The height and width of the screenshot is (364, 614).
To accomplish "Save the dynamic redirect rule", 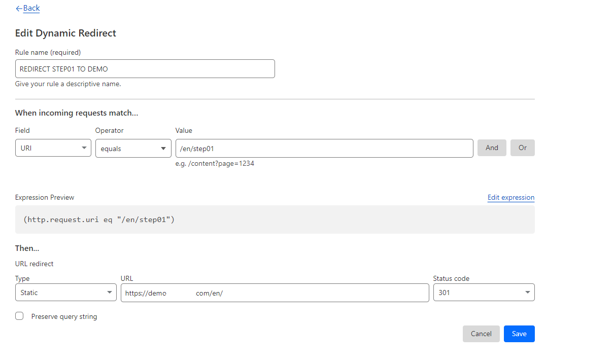I will [x=519, y=334].
